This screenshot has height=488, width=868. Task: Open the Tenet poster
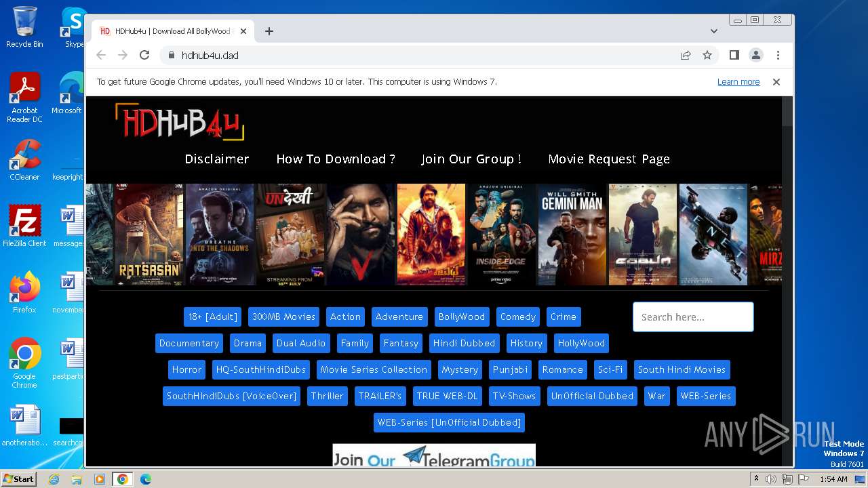713,235
